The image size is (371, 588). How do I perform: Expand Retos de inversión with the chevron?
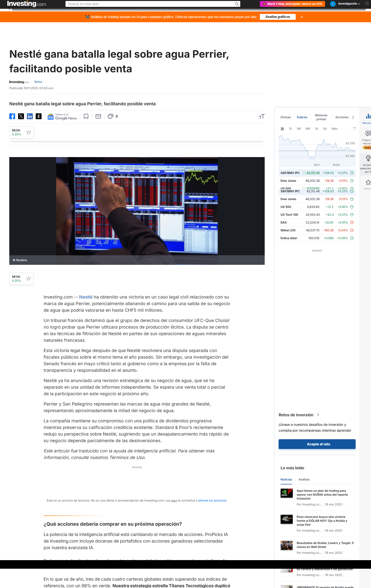318,415
